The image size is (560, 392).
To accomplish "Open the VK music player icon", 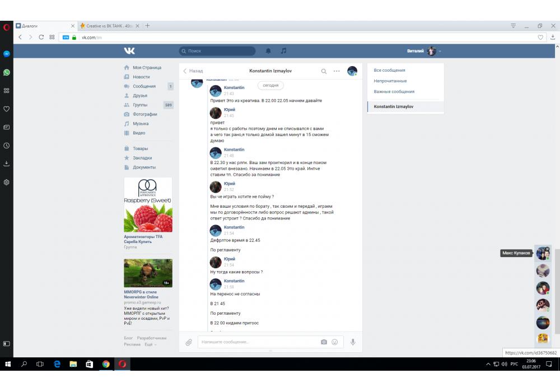I will 283,51.
